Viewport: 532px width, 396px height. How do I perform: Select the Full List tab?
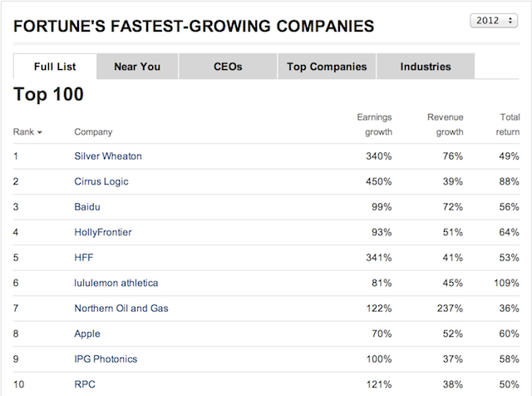55,67
